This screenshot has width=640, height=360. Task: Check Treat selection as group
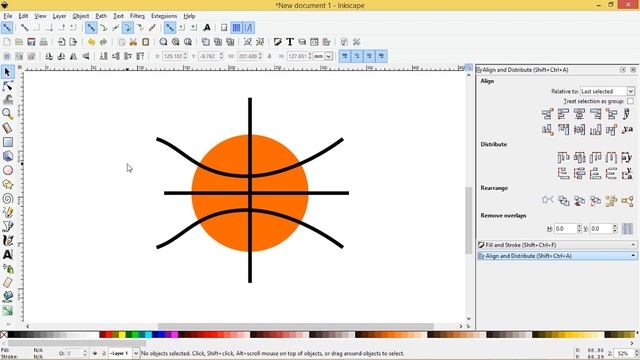point(630,101)
